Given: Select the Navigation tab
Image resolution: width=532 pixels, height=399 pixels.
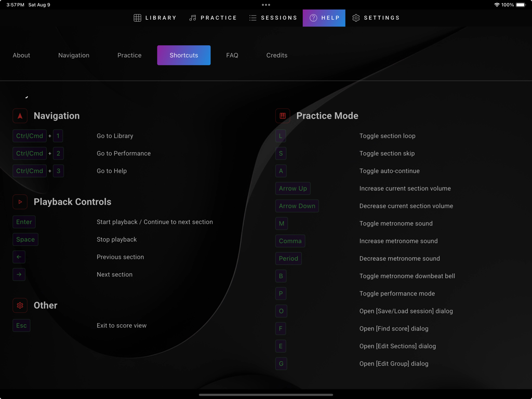Looking at the screenshot, I should [74, 55].
